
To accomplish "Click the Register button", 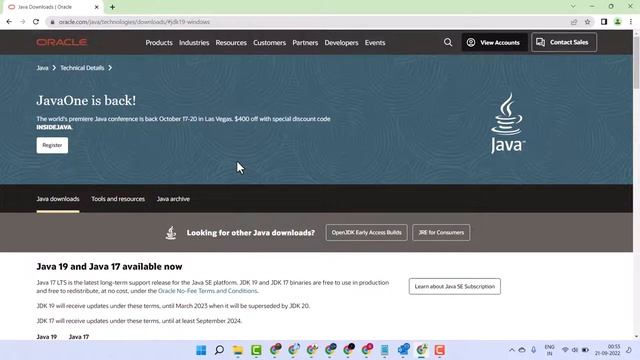I will (52, 145).
